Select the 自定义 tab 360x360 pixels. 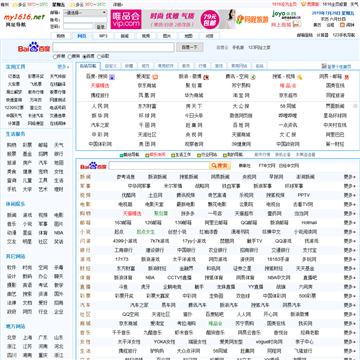tap(111, 66)
